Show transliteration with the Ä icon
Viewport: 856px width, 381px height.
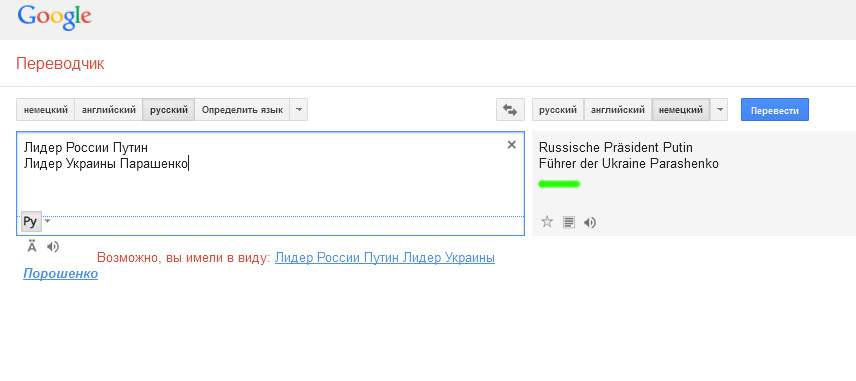click(x=32, y=247)
